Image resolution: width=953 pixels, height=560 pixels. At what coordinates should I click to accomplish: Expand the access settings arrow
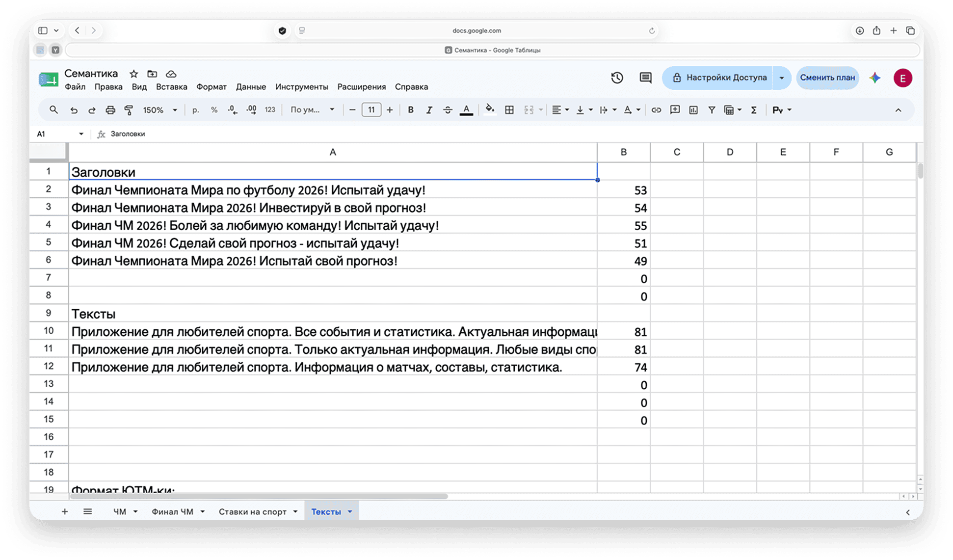(782, 78)
